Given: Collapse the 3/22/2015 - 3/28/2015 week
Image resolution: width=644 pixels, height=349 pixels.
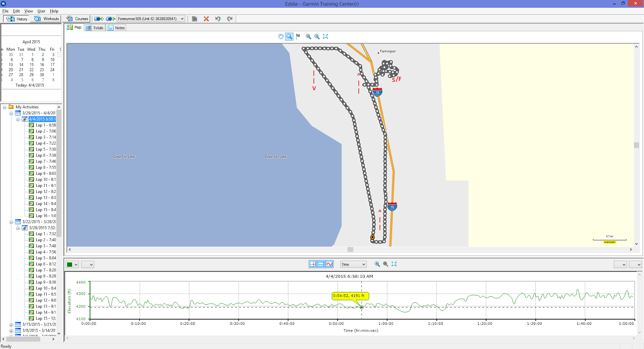Looking at the screenshot, I should tap(11, 222).
